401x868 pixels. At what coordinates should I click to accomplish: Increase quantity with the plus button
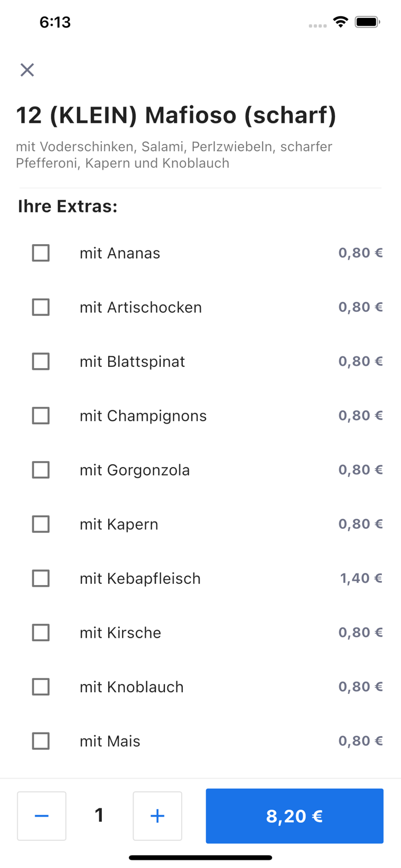157,816
